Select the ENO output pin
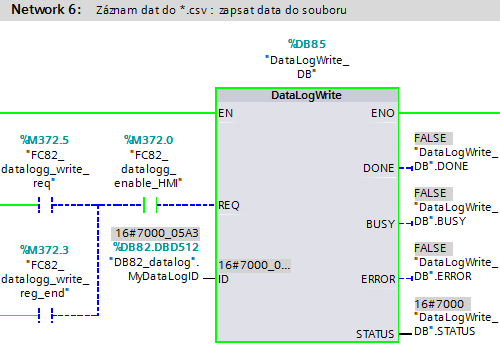 [383, 113]
